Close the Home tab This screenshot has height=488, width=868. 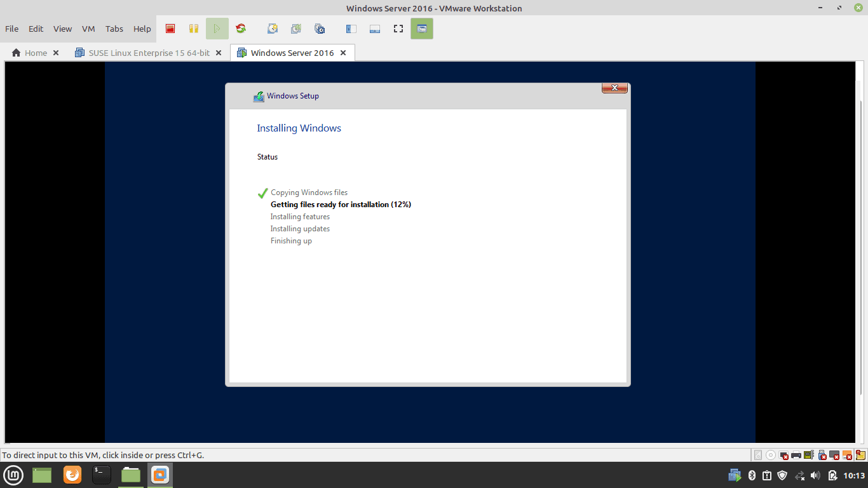[x=56, y=53]
